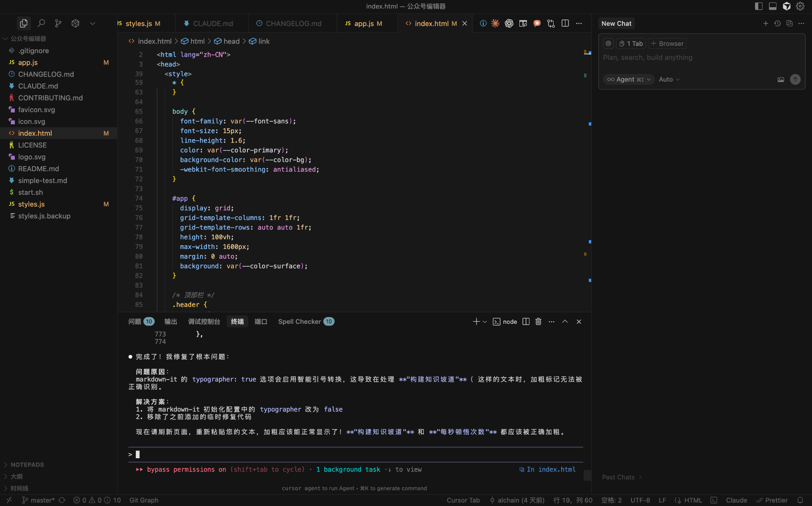Click the split editor icon
Image resolution: width=812 pixels, height=506 pixels.
[565, 23]
